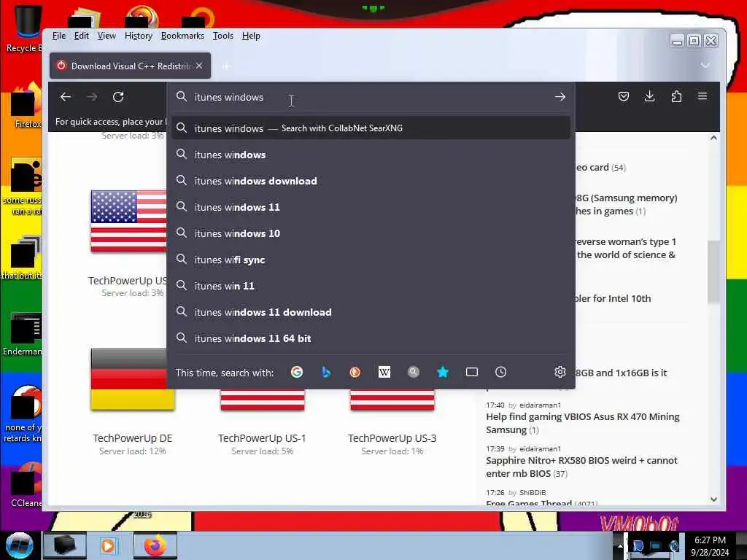Open the Bookmarks menu
Screen dimensions: 747x560
pos(182,36)
